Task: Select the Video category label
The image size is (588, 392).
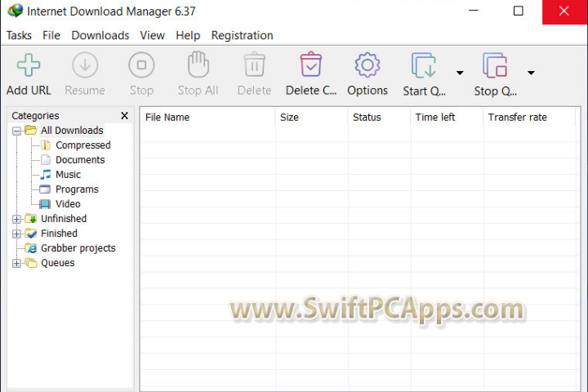Action: coord(68,204)
